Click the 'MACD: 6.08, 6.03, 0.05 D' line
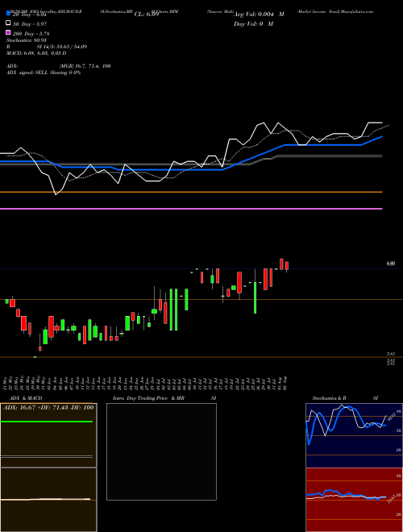The height and width of the screenshot is (532, 403). (x=36, y=53)
